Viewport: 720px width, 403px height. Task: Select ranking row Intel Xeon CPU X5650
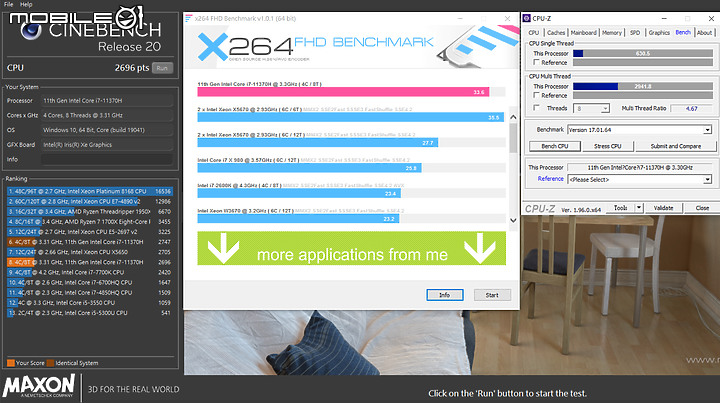[90, 252]
